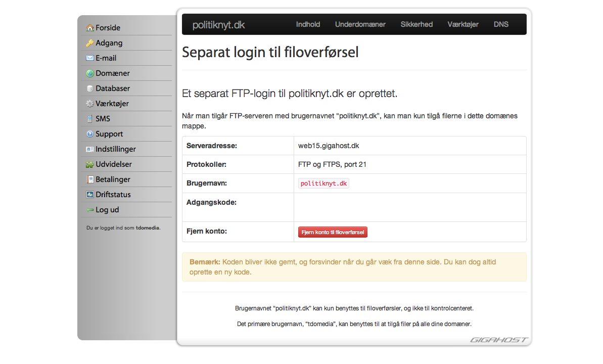Viewport: 603px width, 364px height.
Task: Click the E-mail envelope icon
Action: (x=90, y=58)
